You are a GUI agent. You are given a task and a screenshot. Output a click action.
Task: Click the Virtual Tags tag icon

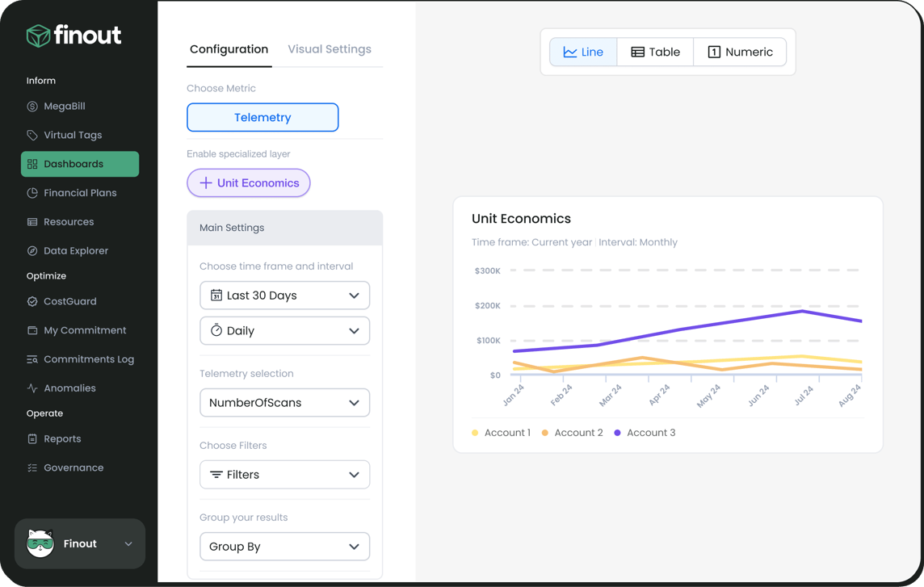pyautogui.click(x=32, y=136)
